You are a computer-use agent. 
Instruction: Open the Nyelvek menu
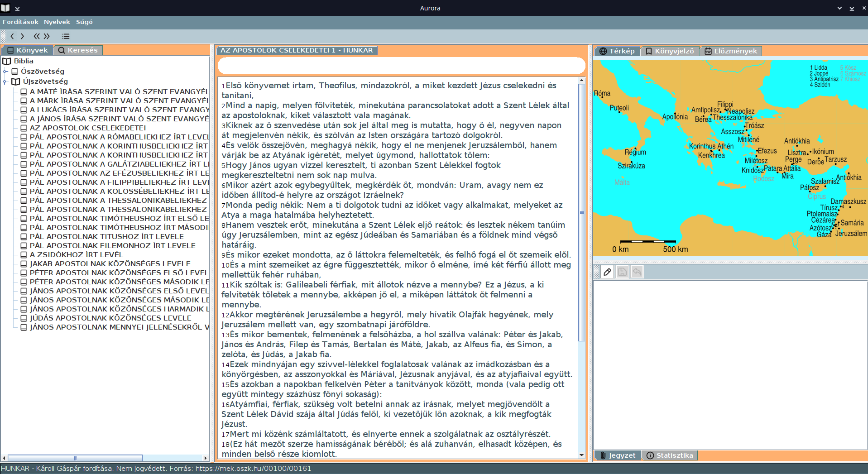[x=57, y=22]
